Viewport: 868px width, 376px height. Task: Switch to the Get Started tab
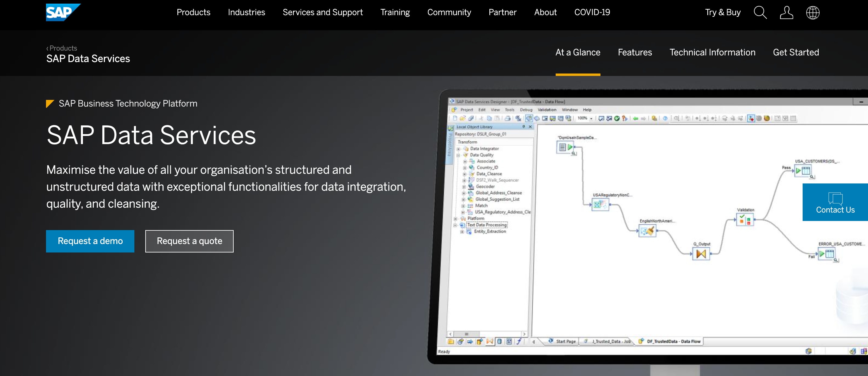796,53
